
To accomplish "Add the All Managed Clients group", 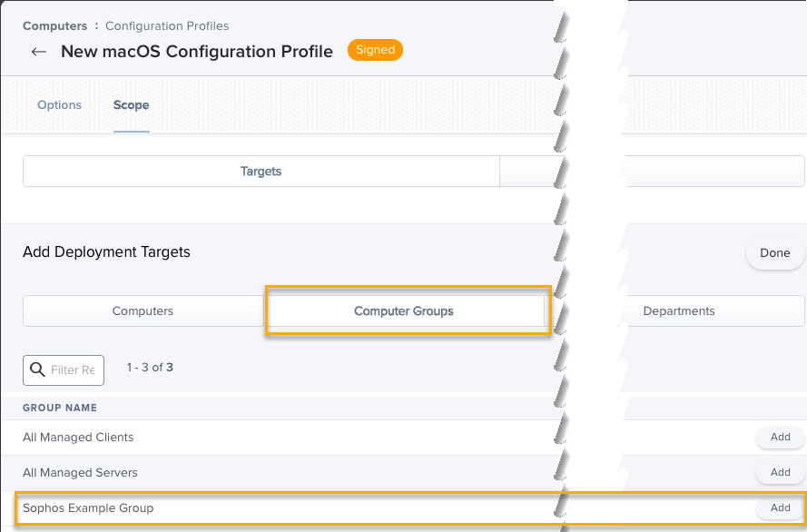I will [x=780, y=438].
